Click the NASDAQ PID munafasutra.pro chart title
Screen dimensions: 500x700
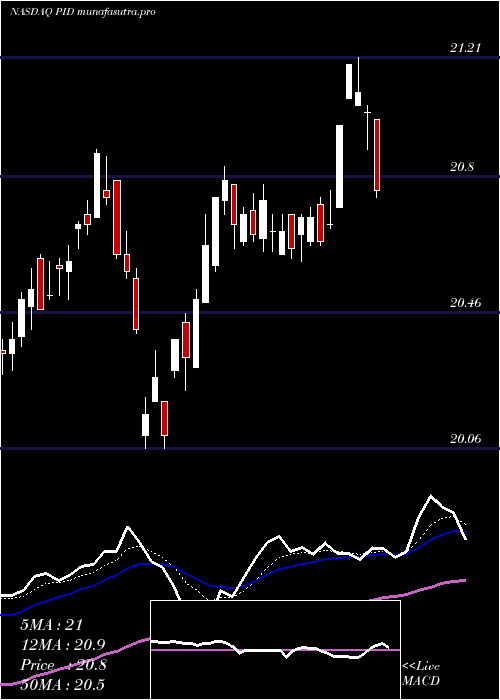pyautogui.click(x=83, y=12)
